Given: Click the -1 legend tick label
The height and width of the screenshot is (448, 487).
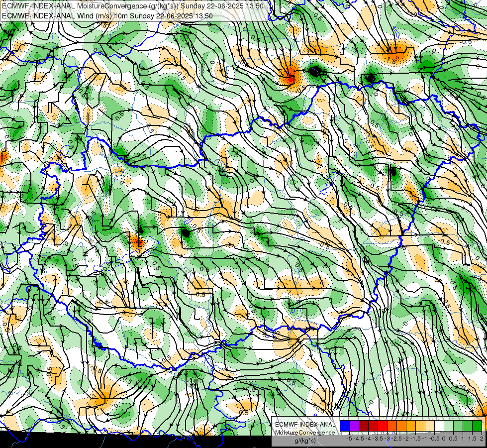Looking at the screenshot, I should [425, 439].
